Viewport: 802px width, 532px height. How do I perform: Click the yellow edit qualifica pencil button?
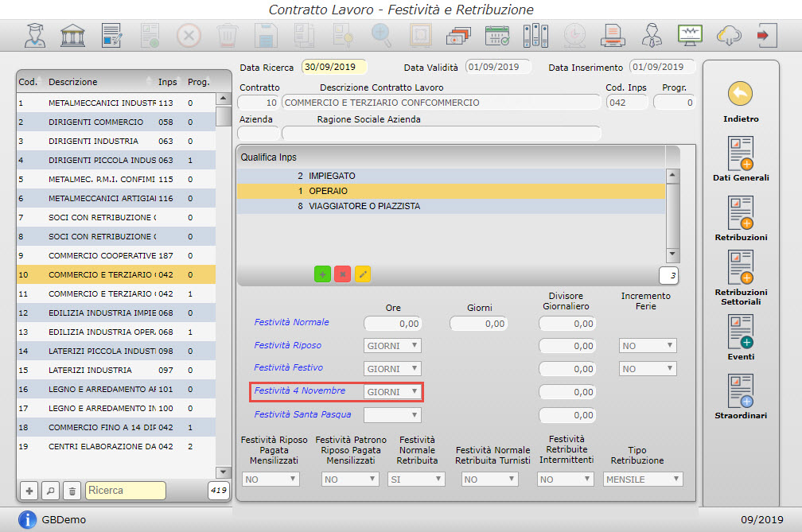click(363, 274)
